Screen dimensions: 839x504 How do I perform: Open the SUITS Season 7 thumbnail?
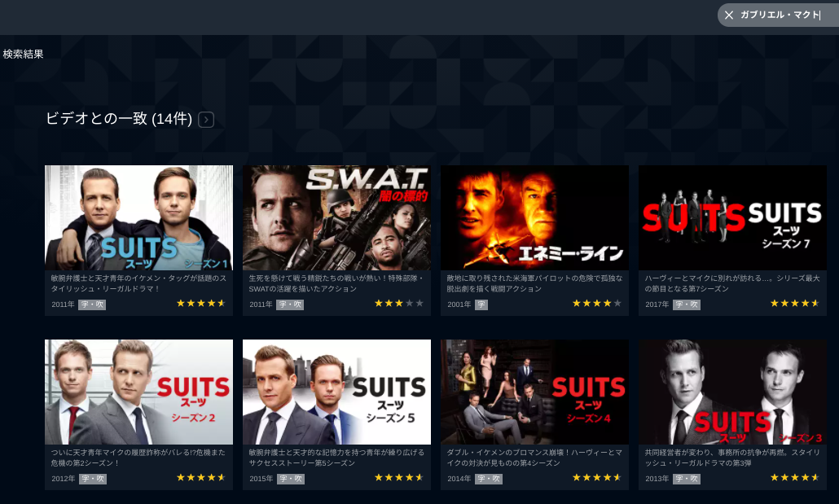(x=732, y=217)
